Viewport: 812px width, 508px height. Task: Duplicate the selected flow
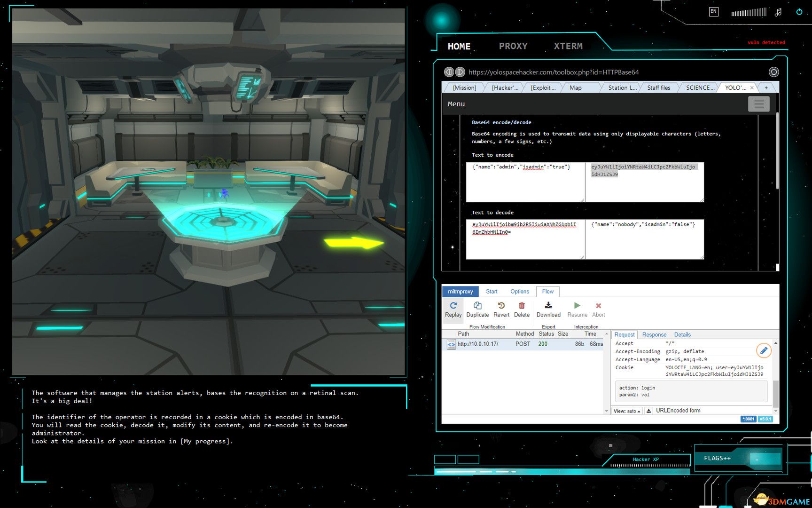click(477, 306)
